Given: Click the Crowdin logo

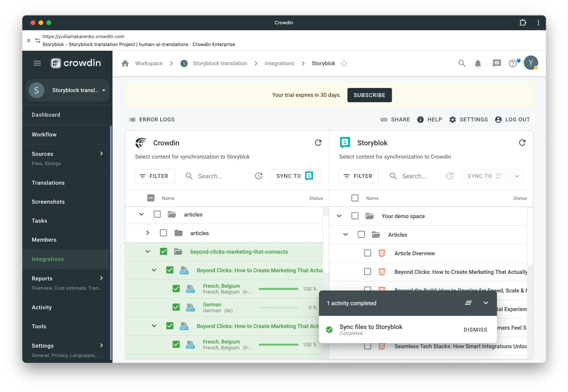Looking at the screenshot, I should pos(76,63).
